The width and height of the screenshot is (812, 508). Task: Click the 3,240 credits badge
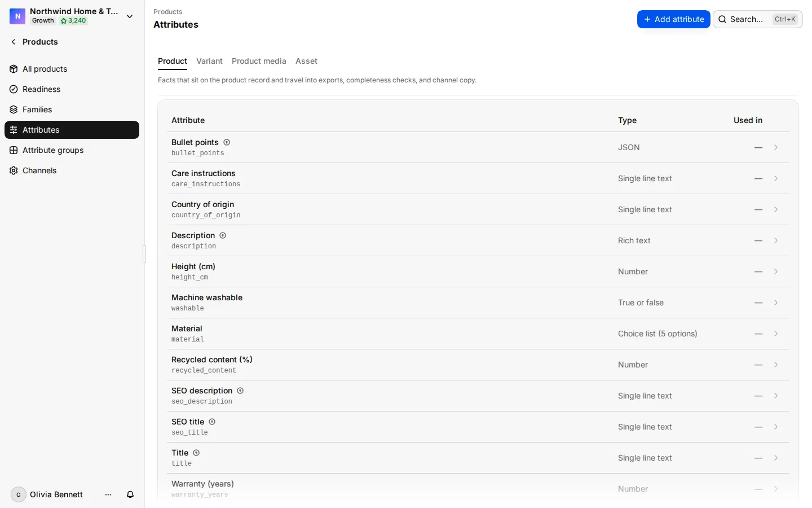click(x=74, y=21)
